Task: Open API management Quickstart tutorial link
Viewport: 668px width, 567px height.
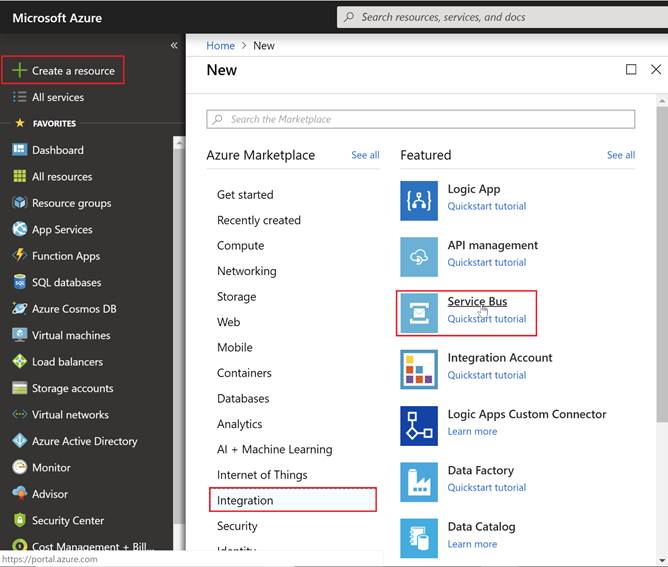Action: [x=487, y=262]
